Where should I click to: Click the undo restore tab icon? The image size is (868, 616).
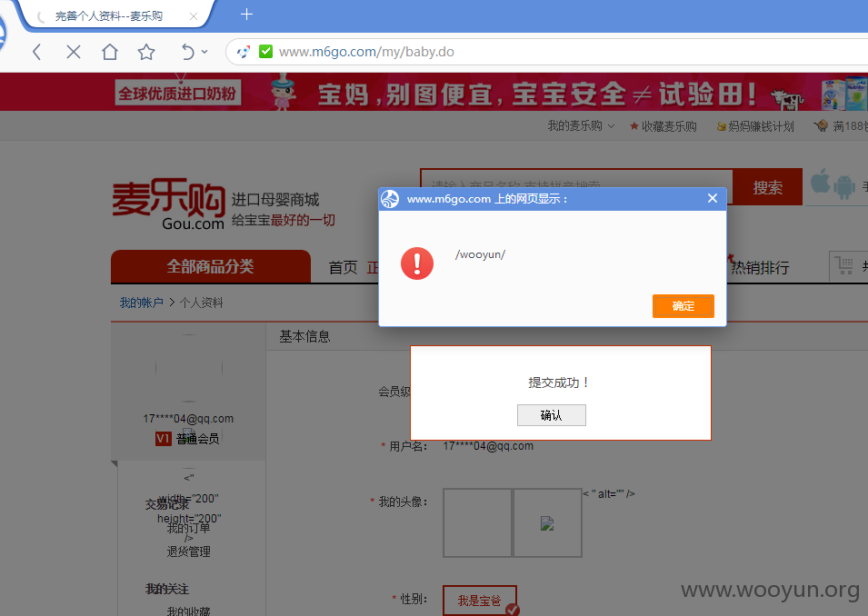pyautogui.click(x=187, y=52)
